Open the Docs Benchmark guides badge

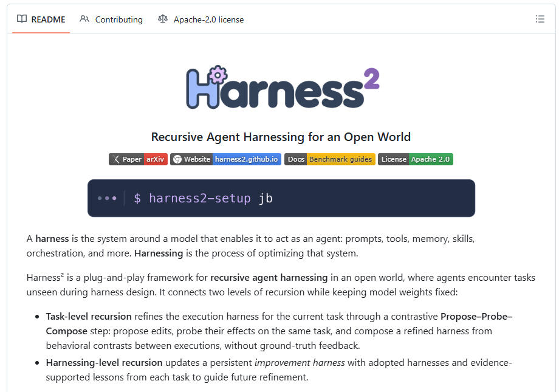[x=330, y=159]
